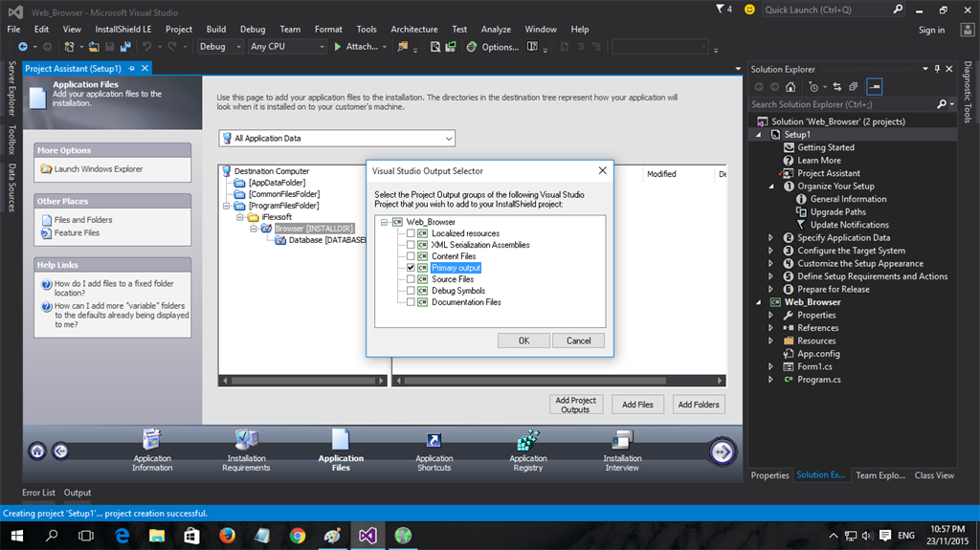Open the Debug configuration dropdown

pos(220,47)
